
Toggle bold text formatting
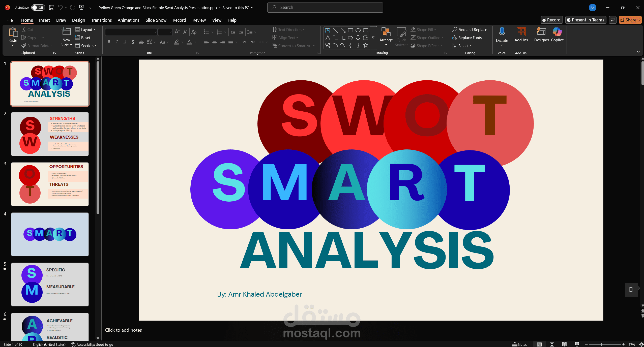[x=109, y=42]
